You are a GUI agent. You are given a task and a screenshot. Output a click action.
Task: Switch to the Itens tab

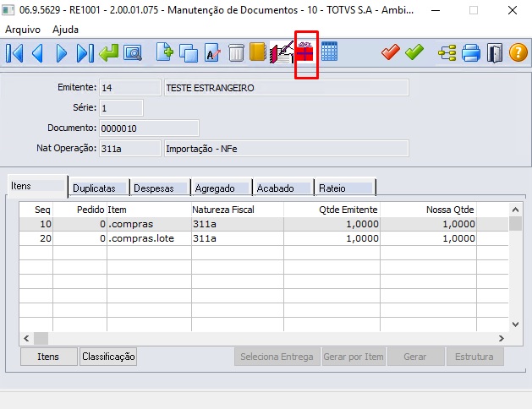37,186
